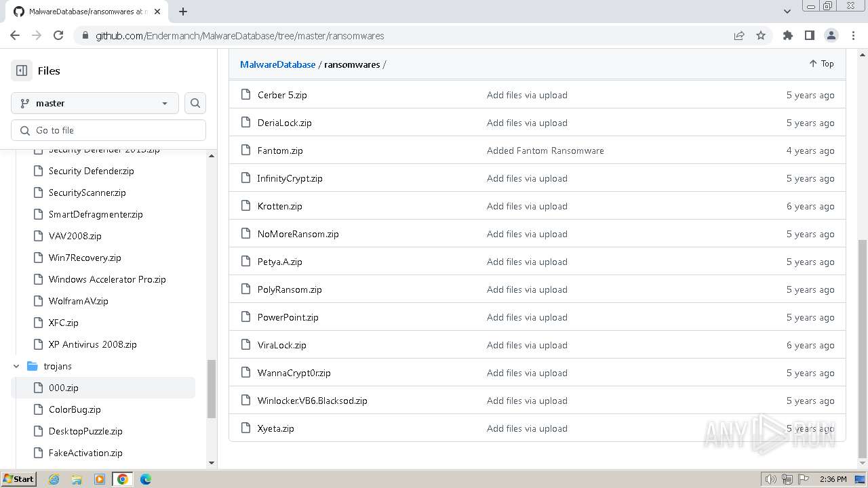Open ViraLock.zip file
The width and height of the screenshot is (868, 488).
point(282,345)
